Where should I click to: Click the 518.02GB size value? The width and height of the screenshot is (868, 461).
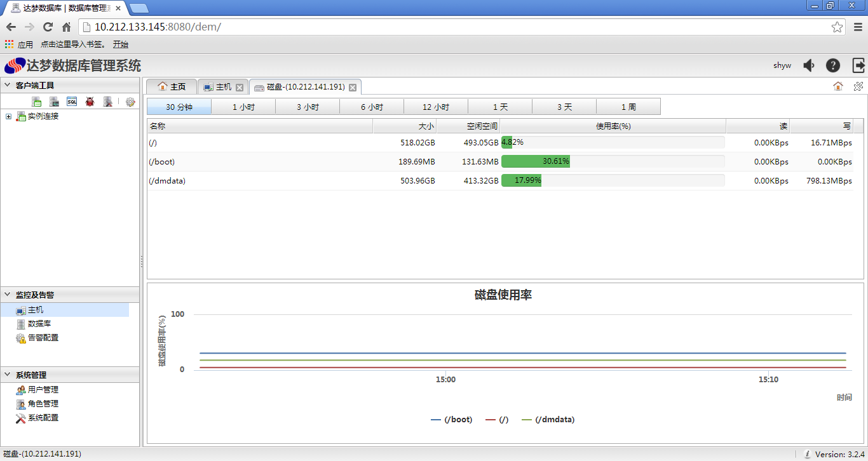(417, 142)
